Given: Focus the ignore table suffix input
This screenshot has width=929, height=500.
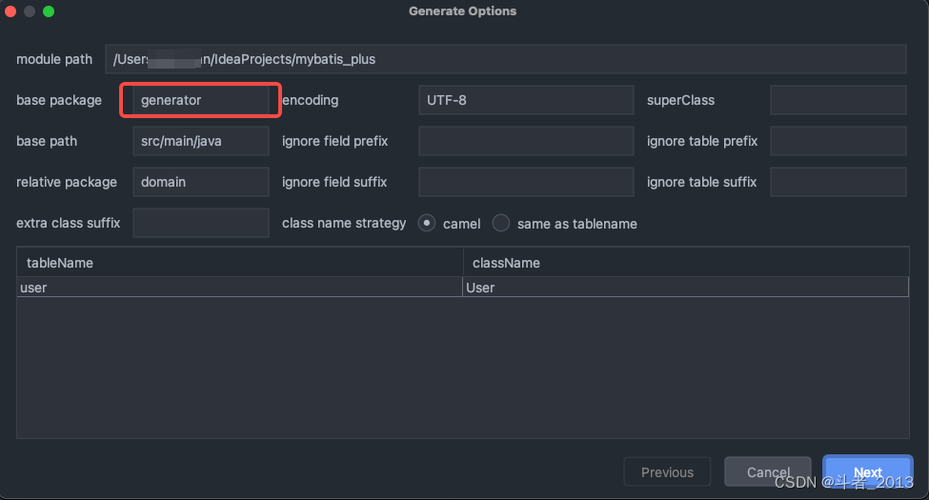Looking at the screenshot, I should (838, 182).
